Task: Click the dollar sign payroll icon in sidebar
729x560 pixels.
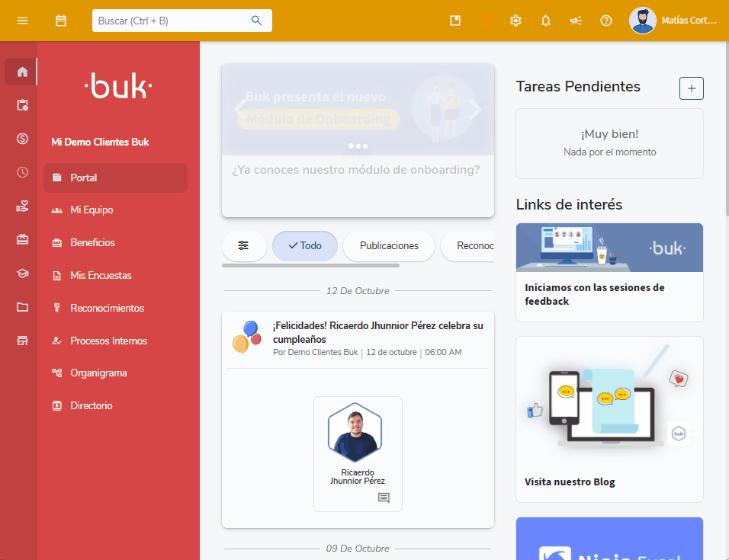Action: (x=22, y=138)
